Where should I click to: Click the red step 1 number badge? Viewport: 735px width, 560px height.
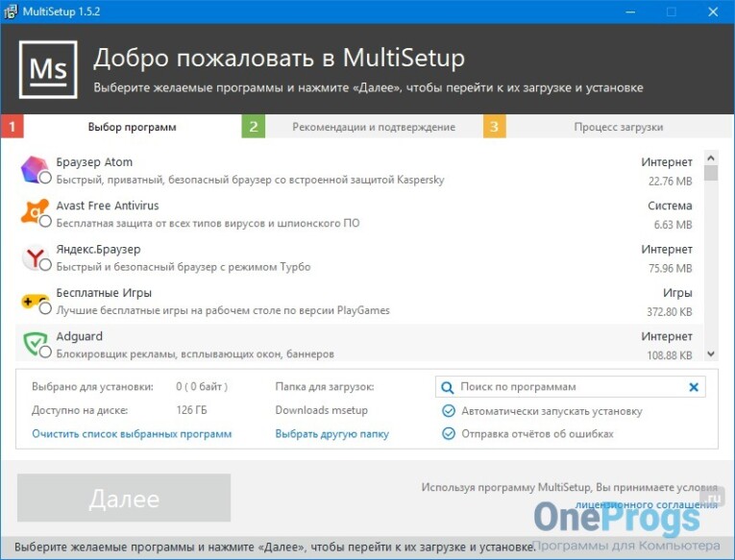[x=12, y=127]
